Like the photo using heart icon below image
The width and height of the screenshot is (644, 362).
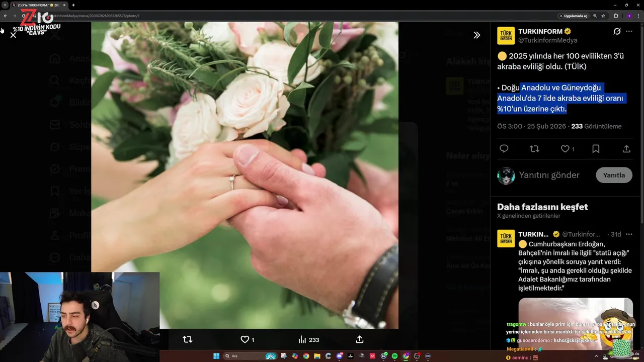247,339
